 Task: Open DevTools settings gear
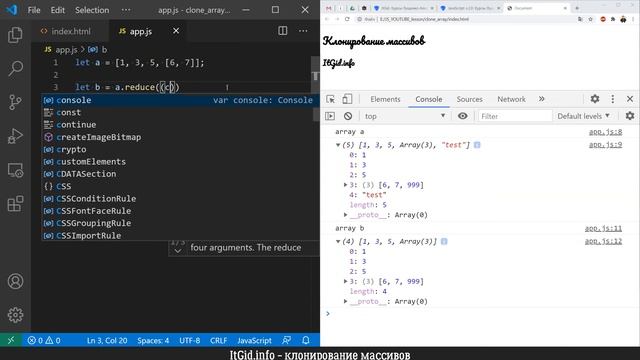click(x=595, y=99)
